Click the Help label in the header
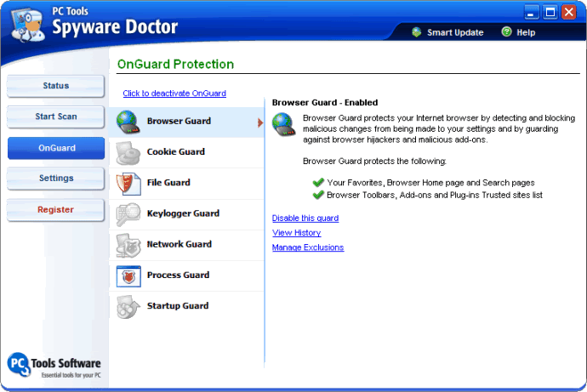Screen dimensions: 587x392 (x=526, y=32)
